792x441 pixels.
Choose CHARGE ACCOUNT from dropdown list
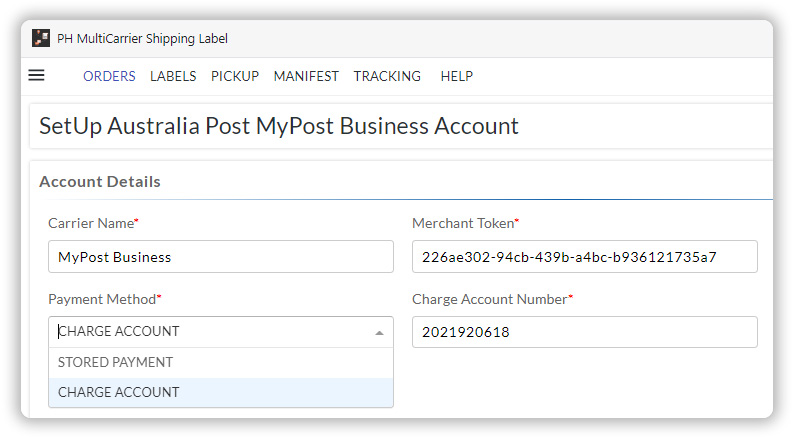pos(221,392)
